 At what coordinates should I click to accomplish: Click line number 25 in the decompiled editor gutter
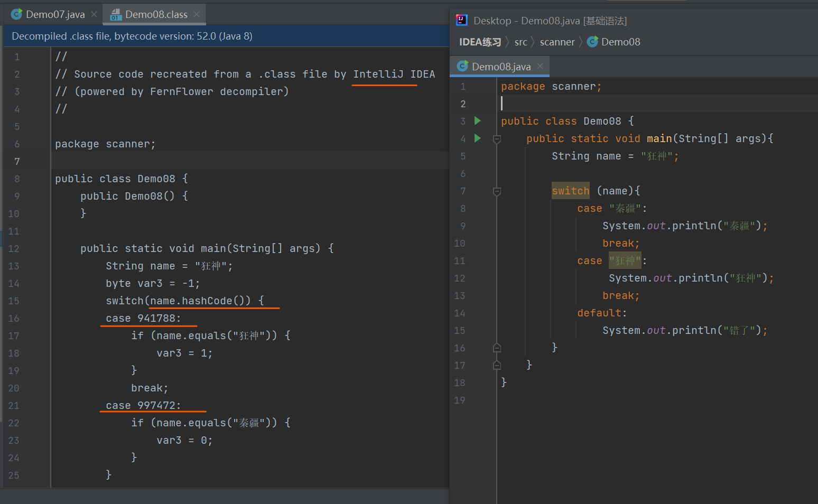(x=14, y=475)
